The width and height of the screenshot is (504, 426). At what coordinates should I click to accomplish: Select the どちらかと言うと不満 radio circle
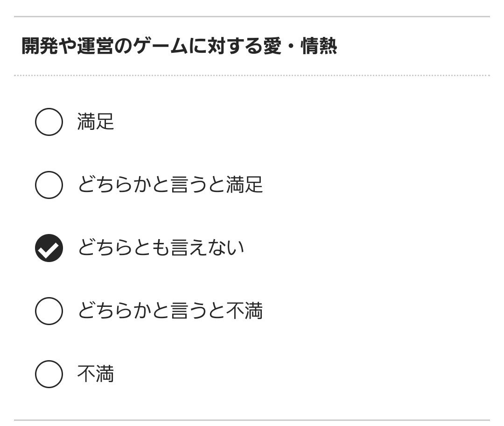click(49, 311)
